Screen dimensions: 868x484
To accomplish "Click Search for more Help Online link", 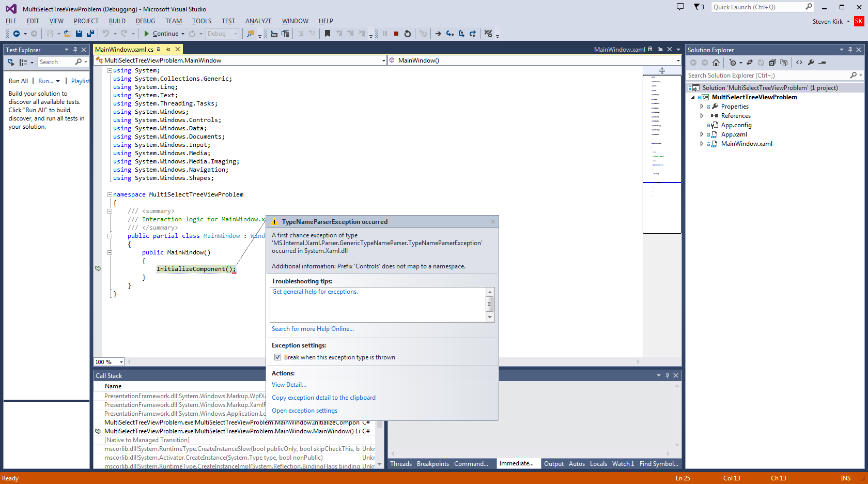I will [x=313, y=329].
